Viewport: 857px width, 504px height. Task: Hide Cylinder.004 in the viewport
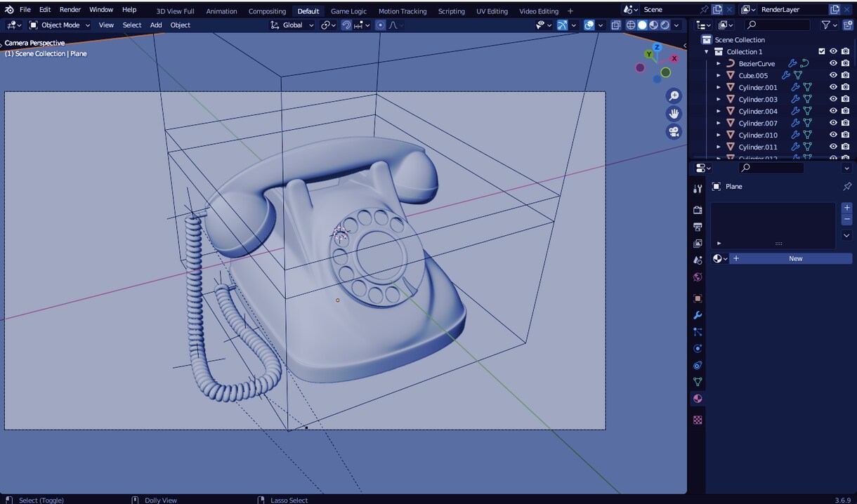point(833,111)
